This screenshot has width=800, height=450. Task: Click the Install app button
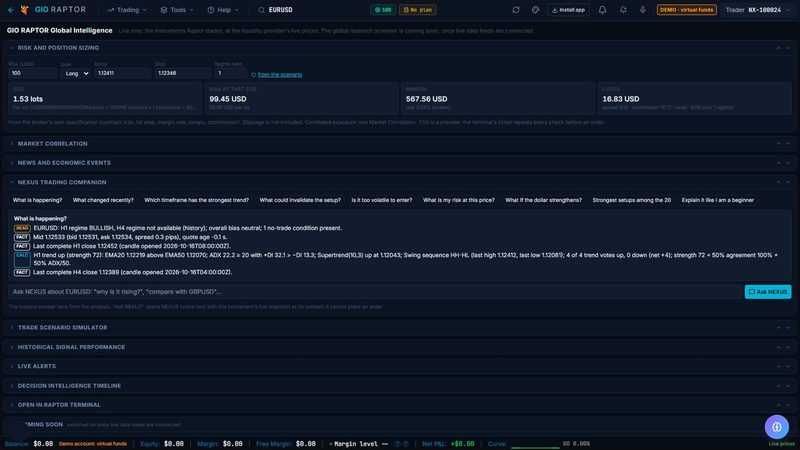(x=568, y=10)
